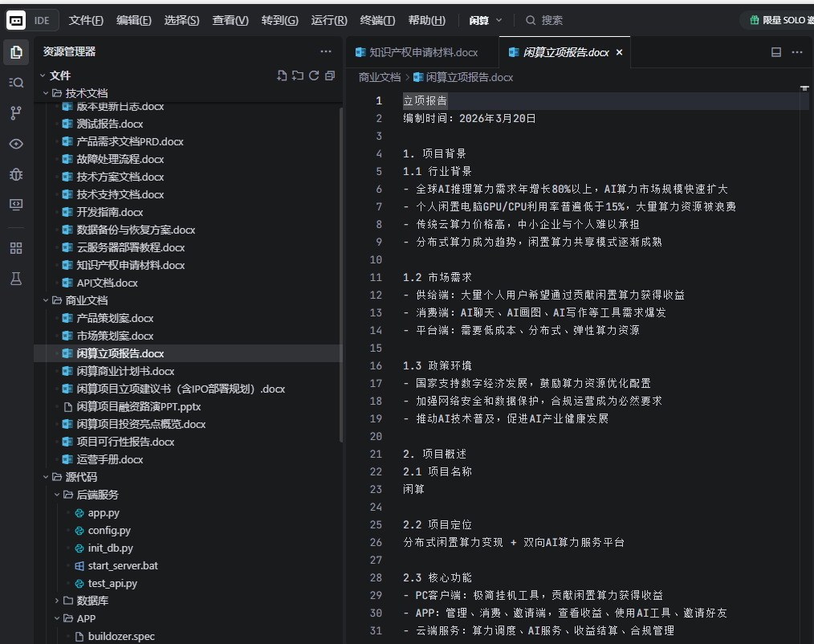
Task: Click the new file icon in explorer header
Action: (x=281, y=75)
